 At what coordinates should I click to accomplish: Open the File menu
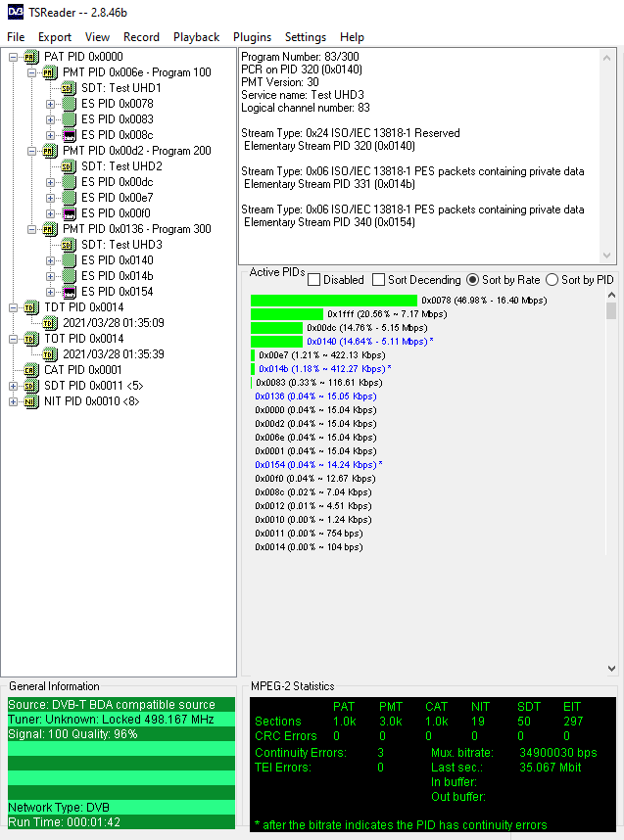16,37
